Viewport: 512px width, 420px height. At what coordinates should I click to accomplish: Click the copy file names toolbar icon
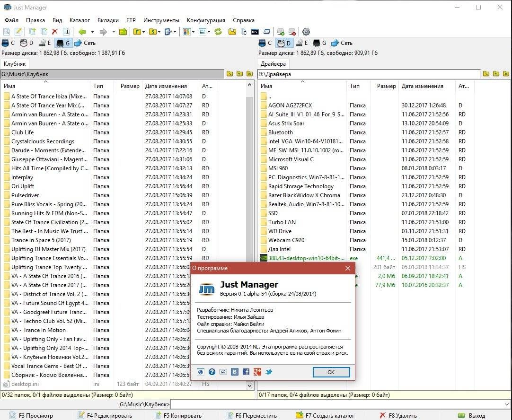[244, 32]
